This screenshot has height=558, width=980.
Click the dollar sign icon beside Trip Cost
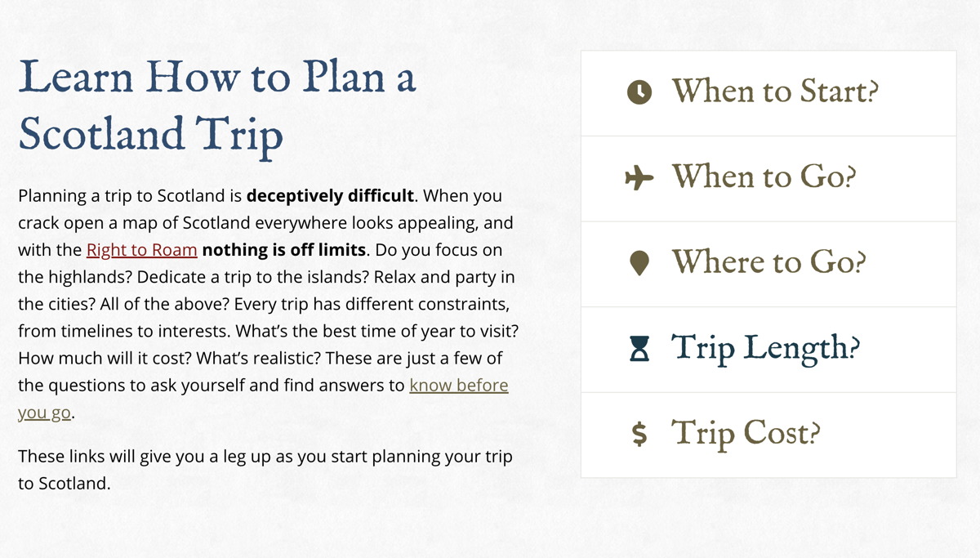point(640,435)
